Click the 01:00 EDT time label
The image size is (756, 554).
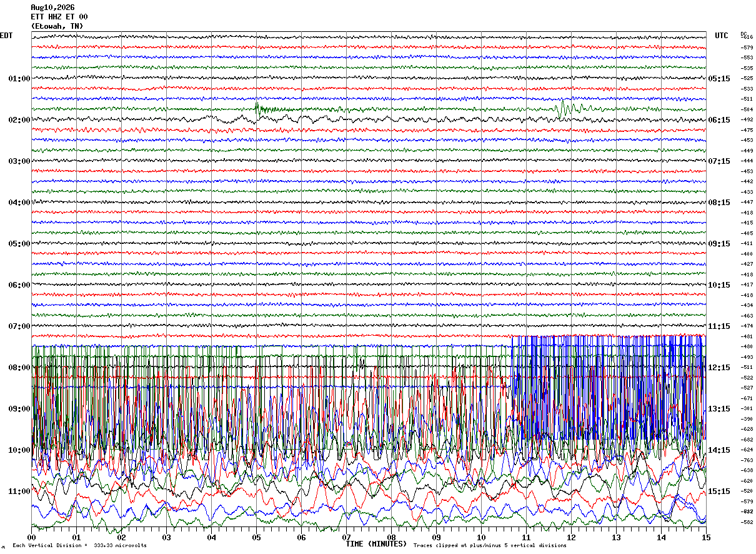[19, 79]
